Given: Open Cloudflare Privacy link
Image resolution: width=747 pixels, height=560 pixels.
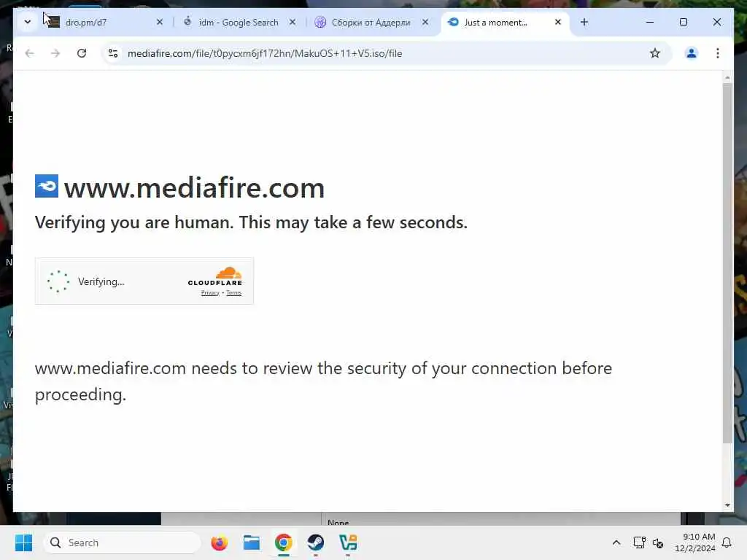Looking at the screenshot, I should click(210, 293).
